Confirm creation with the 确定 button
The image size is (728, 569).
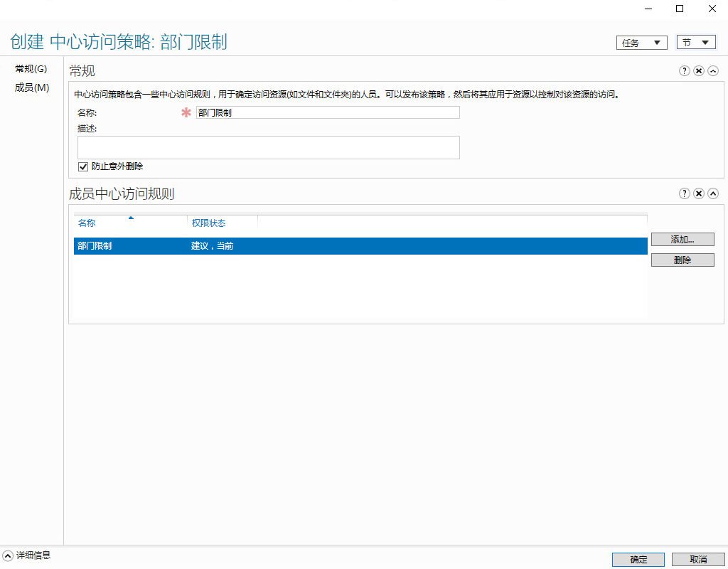[x=638, y=559]
